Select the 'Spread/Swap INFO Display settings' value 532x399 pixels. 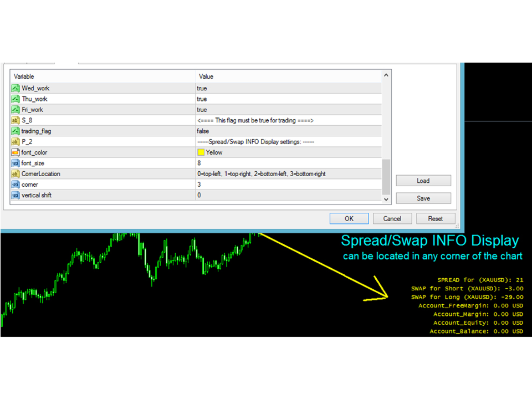click(255, 142)
